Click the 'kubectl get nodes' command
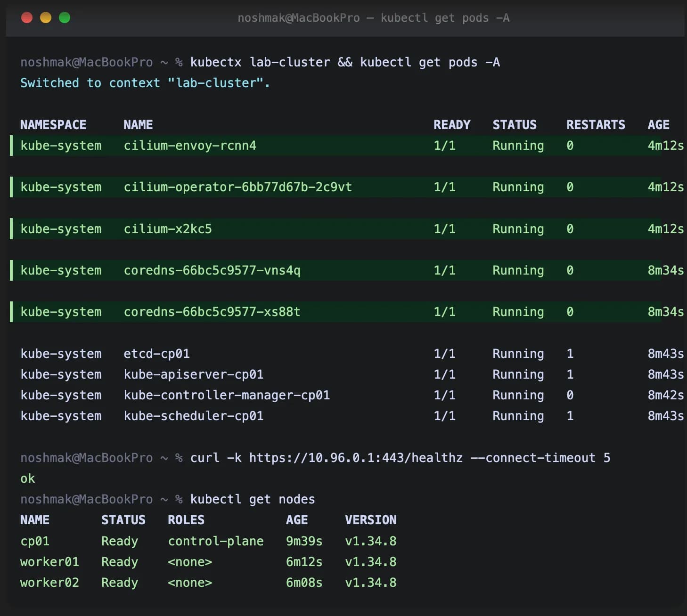 click(x=253, y=499)
